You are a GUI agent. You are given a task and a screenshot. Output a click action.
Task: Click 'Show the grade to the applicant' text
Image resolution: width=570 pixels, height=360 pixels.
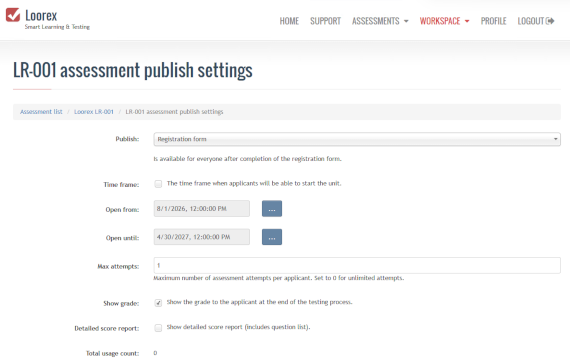pos(259,302)
